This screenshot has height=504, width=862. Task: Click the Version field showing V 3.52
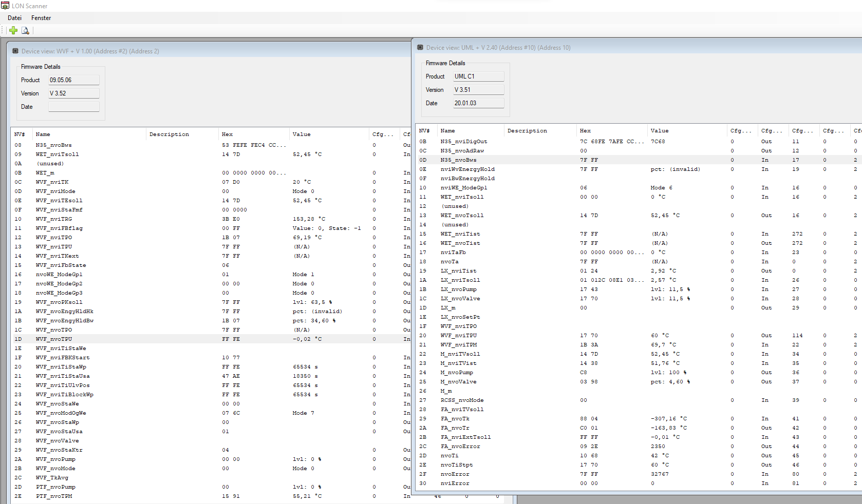[x=74, y=93]
